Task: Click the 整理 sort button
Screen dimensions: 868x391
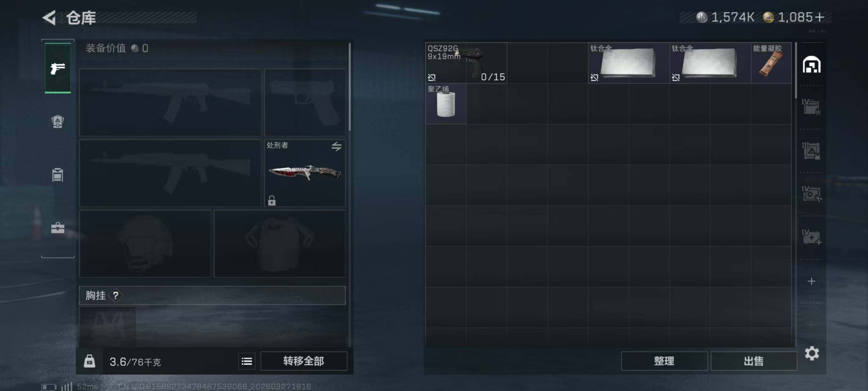Action: pyautogui.click(x=664, y=361)
